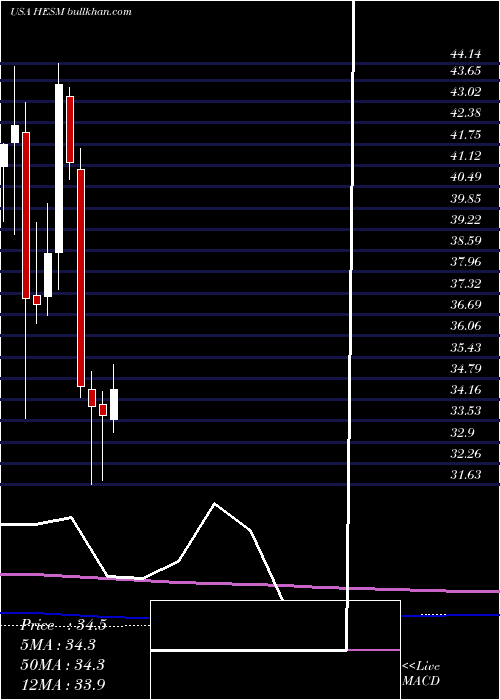Click the '50MA : 34.3' readout
The width and height of the screenshot is (500, 700).
(x=62, y=664)
